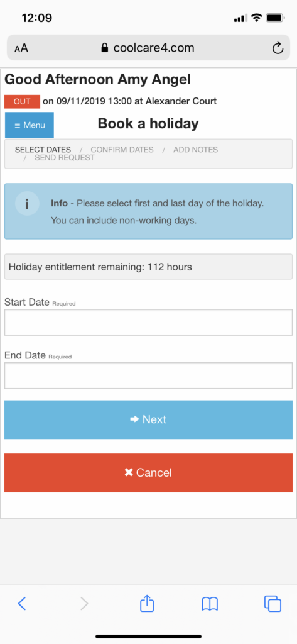Open the Menu button

(x=29, y=125)
